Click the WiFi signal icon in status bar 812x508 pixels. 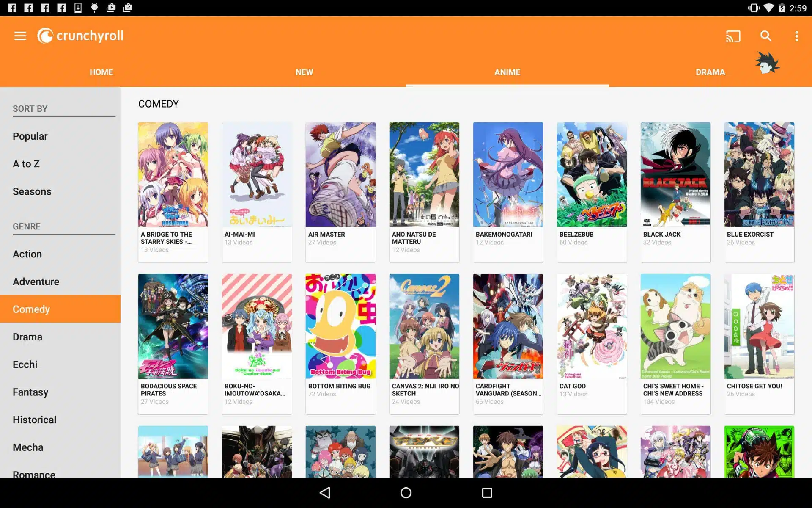(769, 7)
